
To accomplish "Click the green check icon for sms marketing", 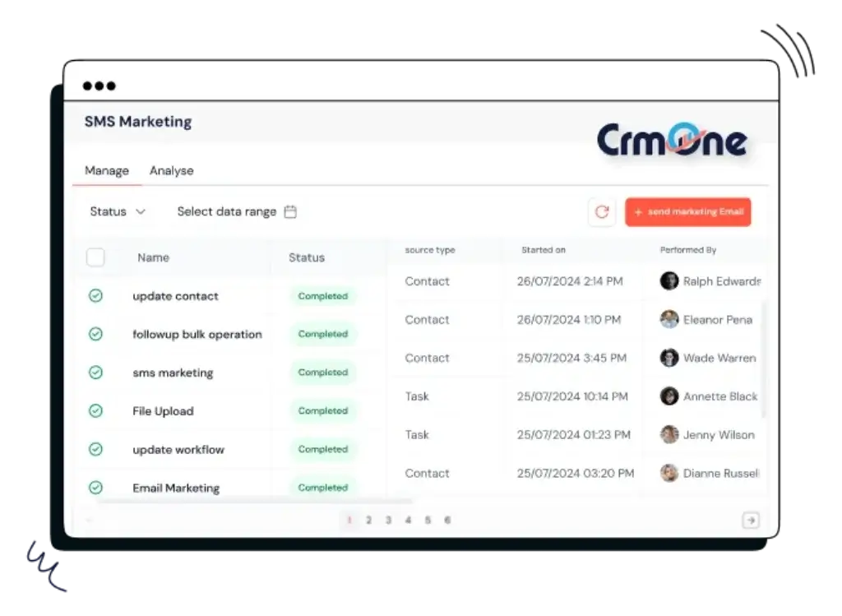I will (95, 373).
